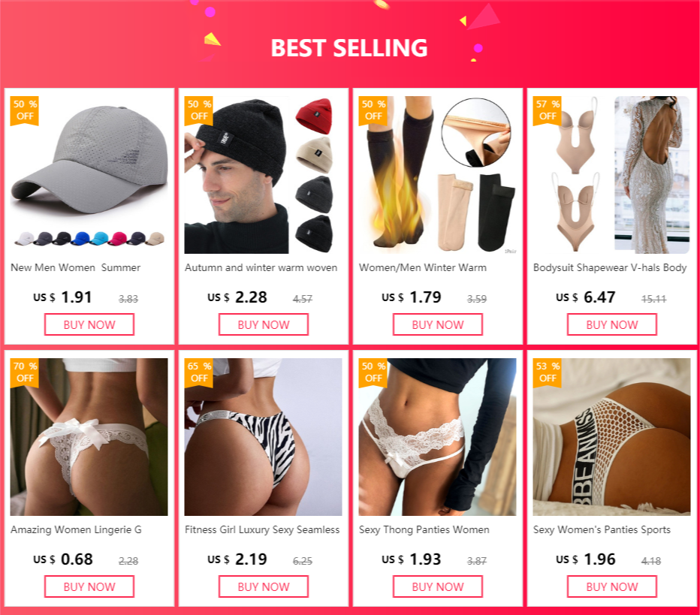The height and width of the screenshot is (615, 700).
Task: Click BUY NOW under the baseball cap
Action: (x=89, y=324)
